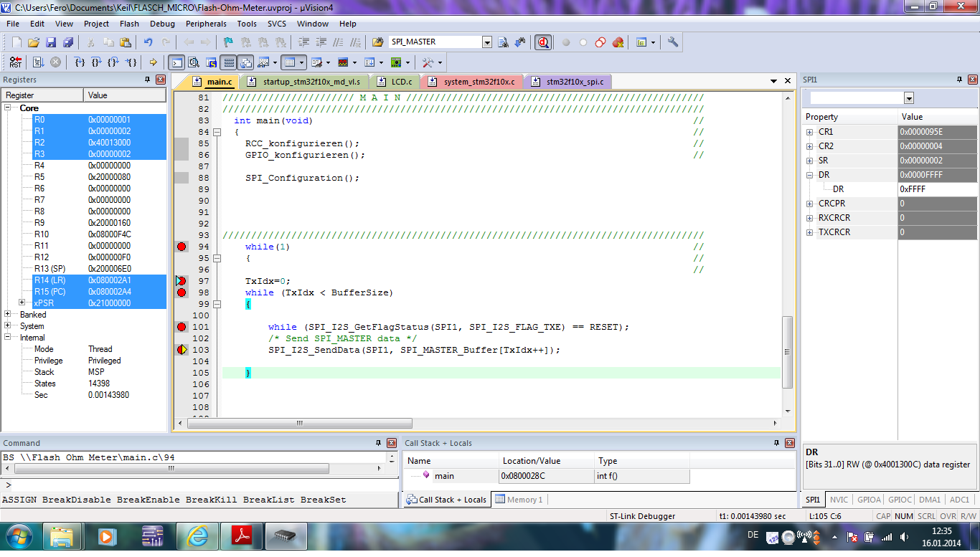Click the Run to Cursor Line icon
980x557 pixels.
(131, 62)
